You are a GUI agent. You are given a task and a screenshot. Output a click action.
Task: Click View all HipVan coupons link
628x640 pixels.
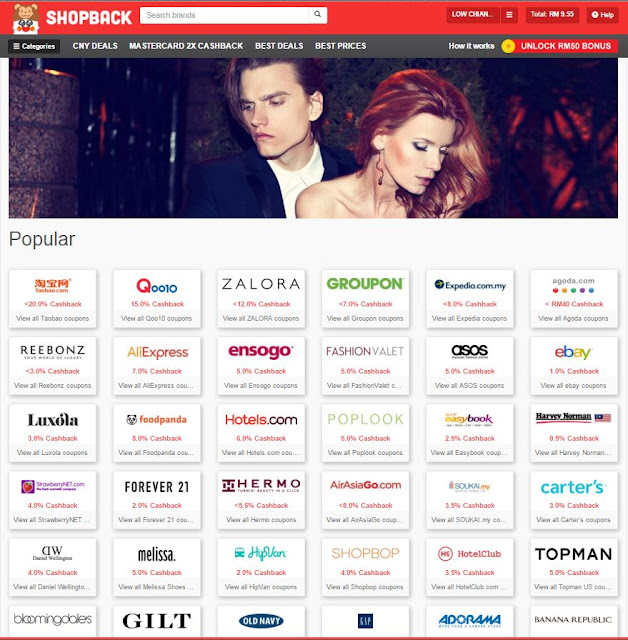click(x=261, y=587)
